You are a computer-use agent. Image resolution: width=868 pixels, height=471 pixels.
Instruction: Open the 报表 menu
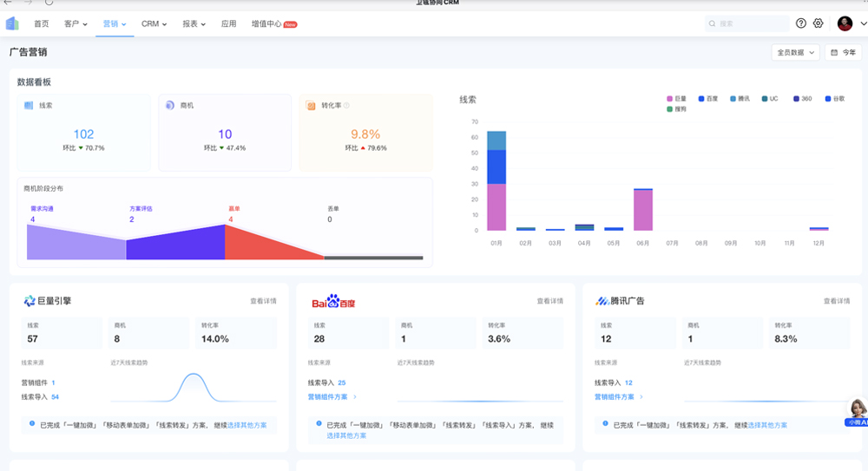coord(194,23)
